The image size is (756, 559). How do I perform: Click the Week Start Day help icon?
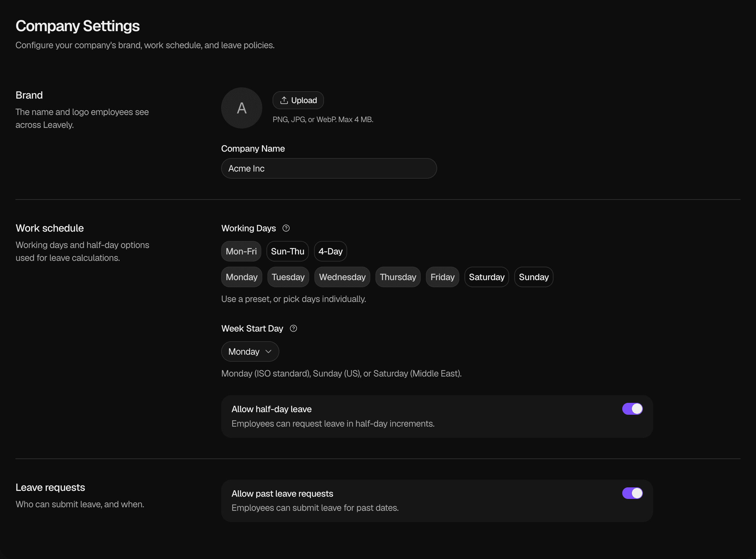(x=293, y=329)
